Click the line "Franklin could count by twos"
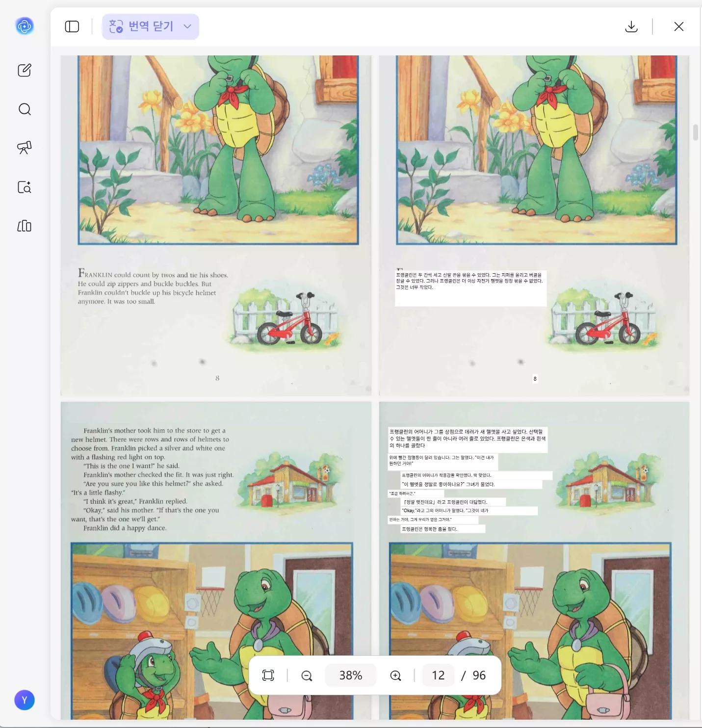Screen dimensions: 702x728 coord(153,274)
